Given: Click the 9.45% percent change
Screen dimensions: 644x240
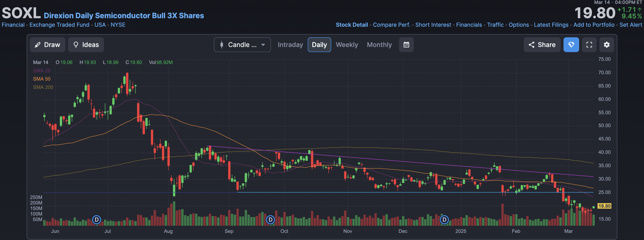Looking at the screenshot, I should [632, 16].
